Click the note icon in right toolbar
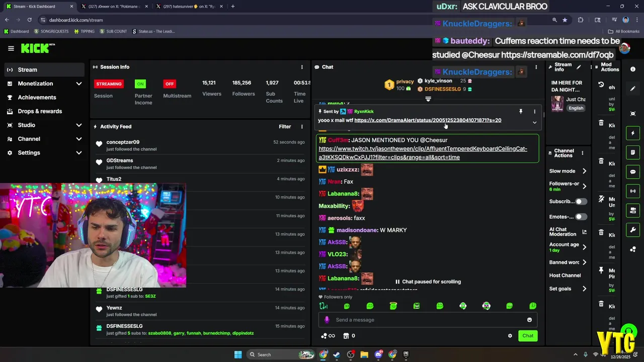644x362 pixels. click(633, 152)
